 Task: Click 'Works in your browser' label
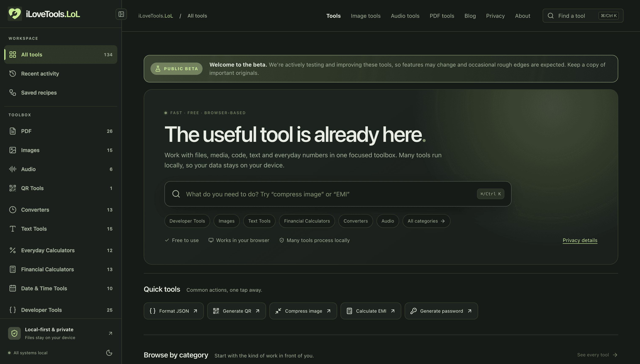(x=243, y=240)
